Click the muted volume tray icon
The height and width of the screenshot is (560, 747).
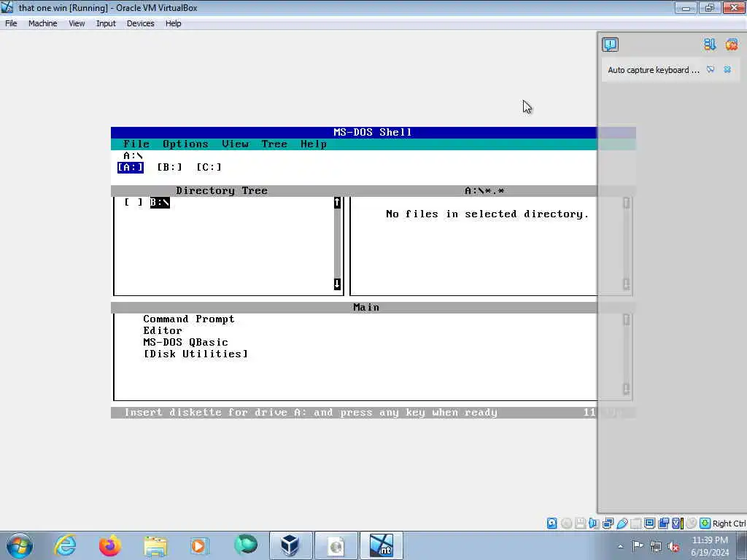(673, 546)
